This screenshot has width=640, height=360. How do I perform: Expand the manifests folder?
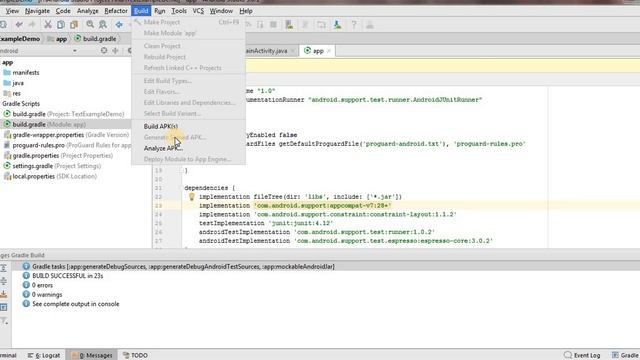21,73
